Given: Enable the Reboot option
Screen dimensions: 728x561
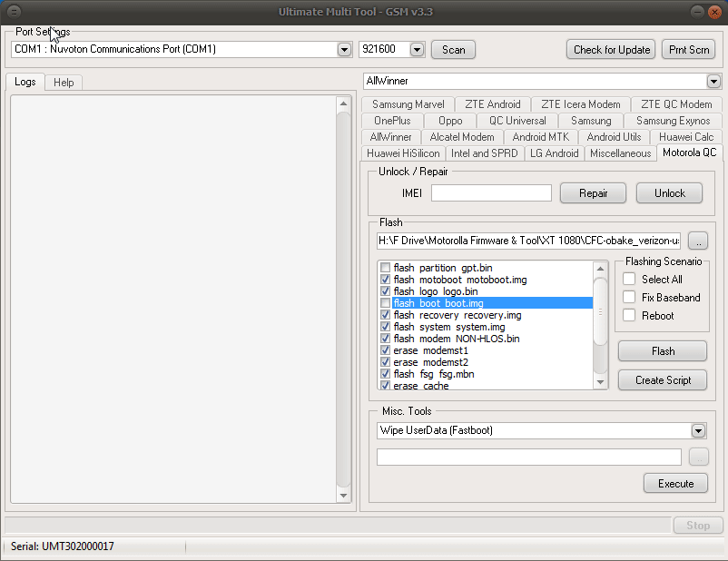Looking at the screenshot, I should coord(629,315).
